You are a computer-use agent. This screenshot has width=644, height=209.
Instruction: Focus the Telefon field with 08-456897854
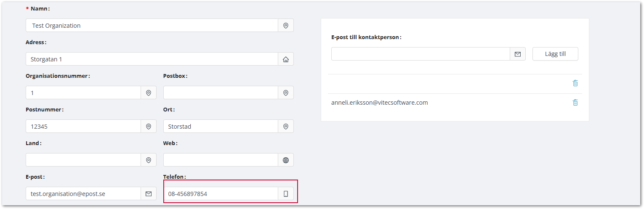coord(221,193)
